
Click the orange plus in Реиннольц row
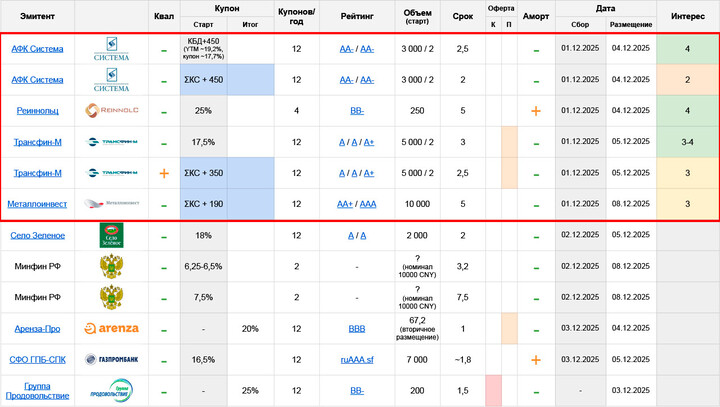tap(536, 111)
